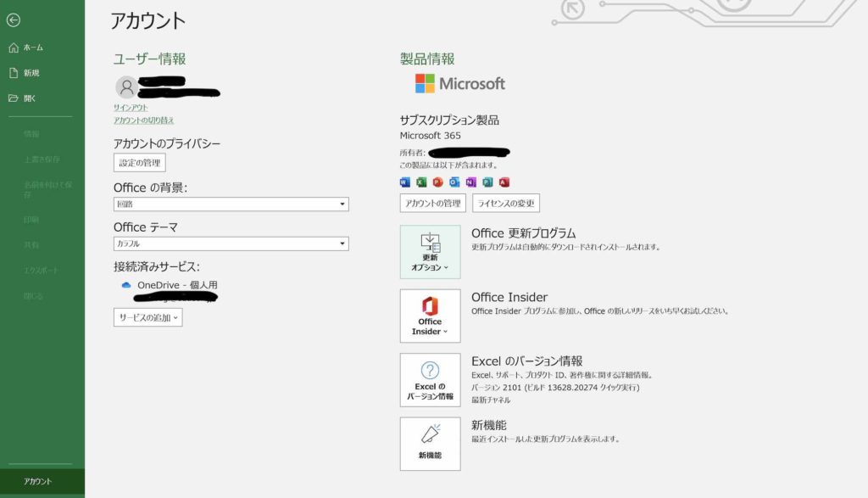
Task: Click the dimmed エクスポート sidebar item
Action: [x=42, y=271]
